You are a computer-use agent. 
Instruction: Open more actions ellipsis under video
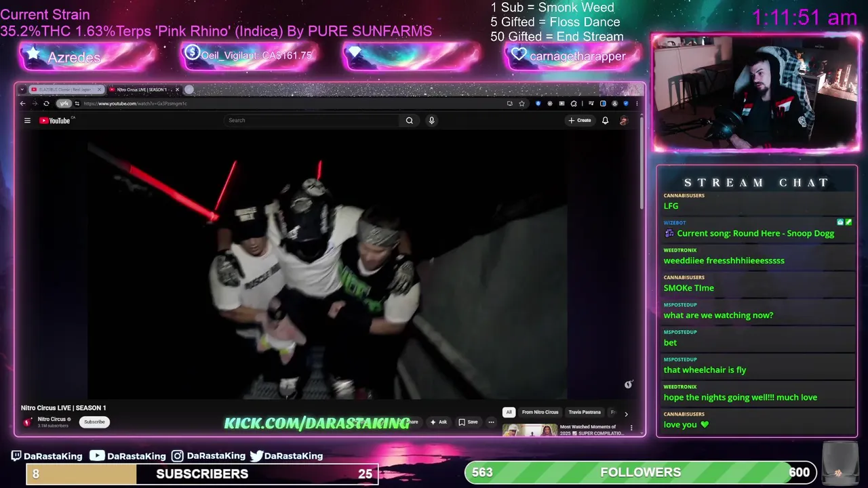(x=492, y=422)
